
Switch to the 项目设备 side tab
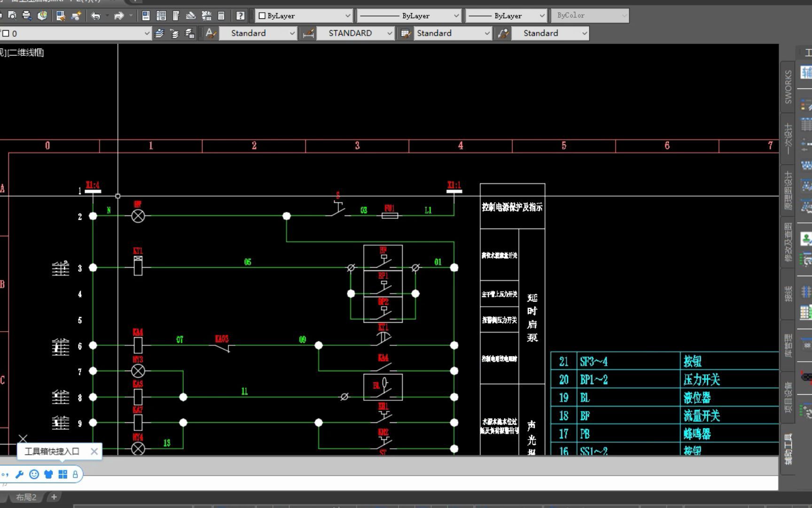(788, 397)
